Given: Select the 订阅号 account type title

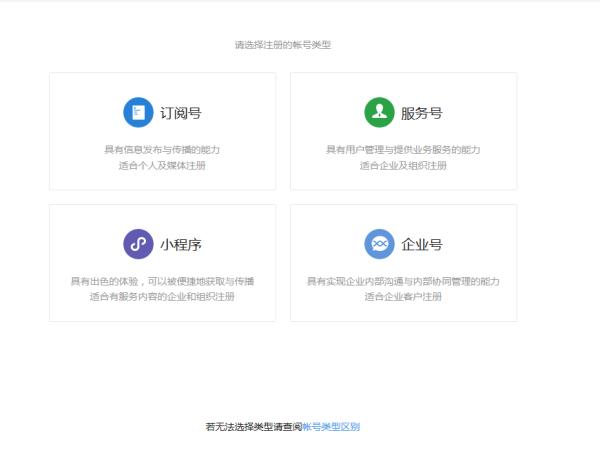Looking at the screenshot, I should [181, 113].
